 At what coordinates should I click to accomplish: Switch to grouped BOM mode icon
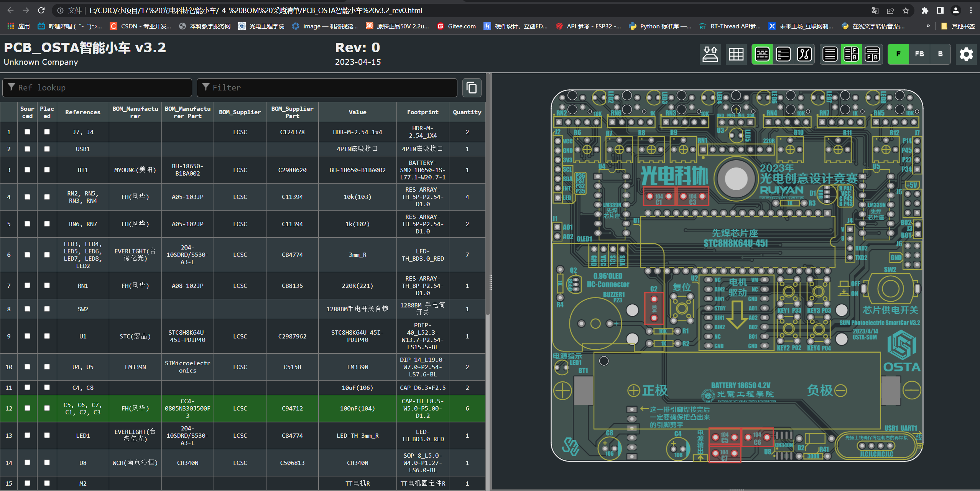pyautogui.click(x=762, y=54)
